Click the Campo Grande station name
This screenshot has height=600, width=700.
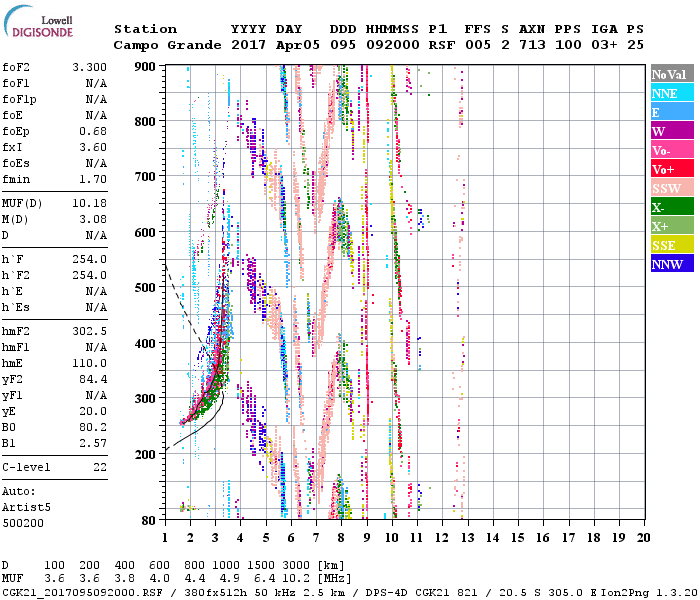(161, 45)
